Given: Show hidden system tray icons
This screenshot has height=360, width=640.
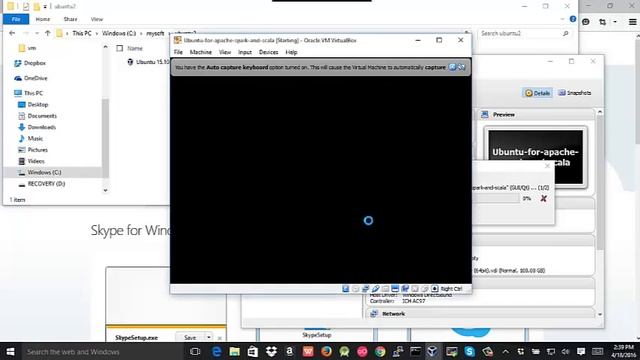Looking at the screenshot, I should coord(506,351).
